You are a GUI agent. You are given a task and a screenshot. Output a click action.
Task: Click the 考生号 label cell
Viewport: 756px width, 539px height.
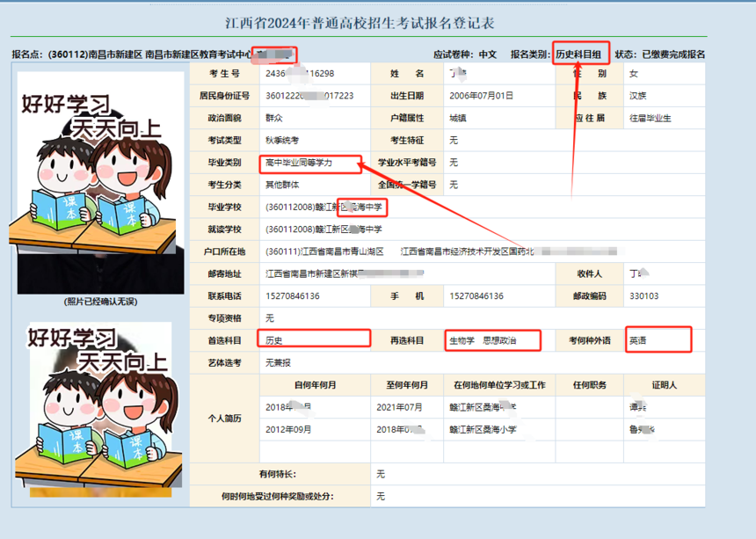pyautogui.click(x=225, y=74)
